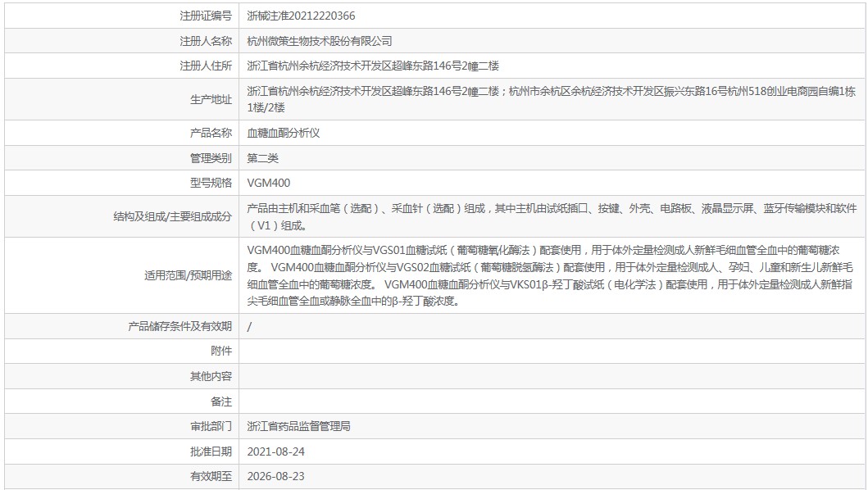Select approval date 2021-08-24

275,451
